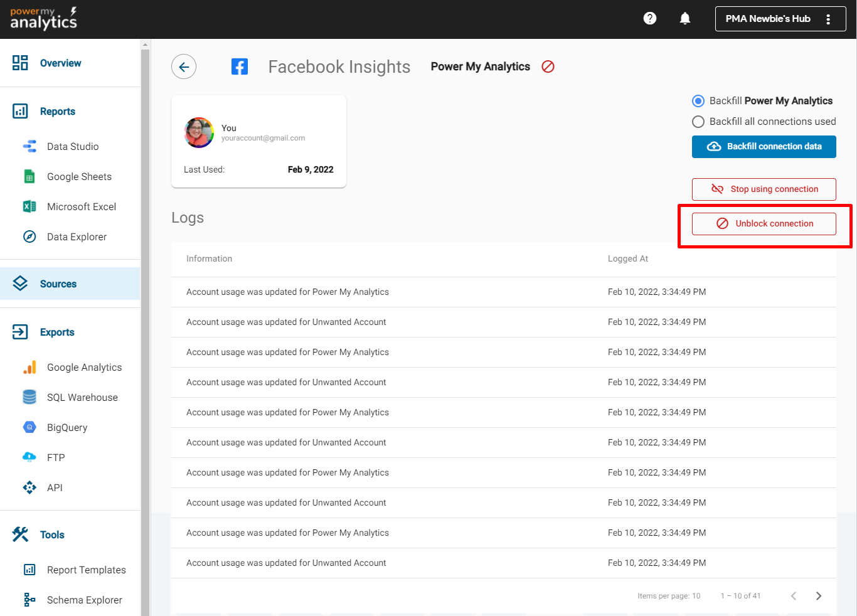Screen dimensions: 857x616
Task: Click the sidebar vertical scrollbar
Action: [146, 314]
